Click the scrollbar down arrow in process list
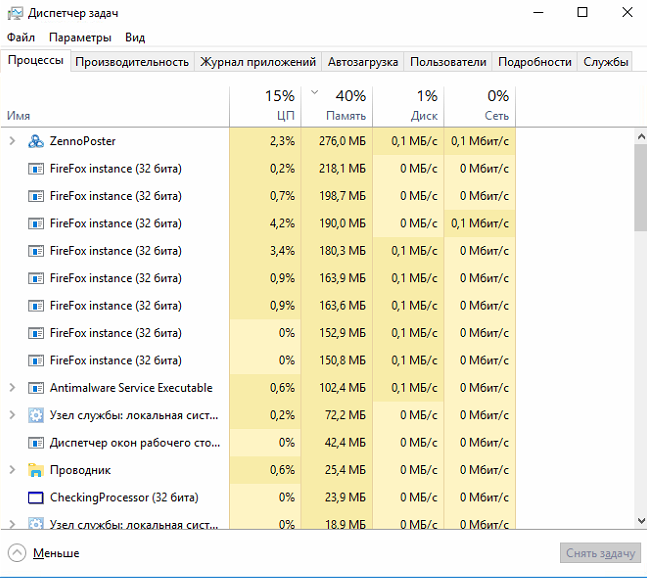This screenshot has height=578, width=647. pos(641,521)
